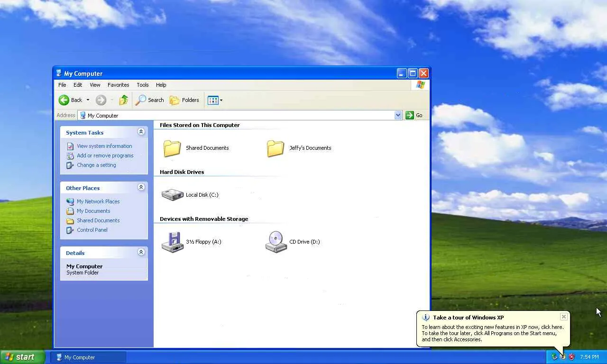This screenshot has width=607, height=364.
Task: Open the red security shield tray alert
Action: click(x=572, y=357)
